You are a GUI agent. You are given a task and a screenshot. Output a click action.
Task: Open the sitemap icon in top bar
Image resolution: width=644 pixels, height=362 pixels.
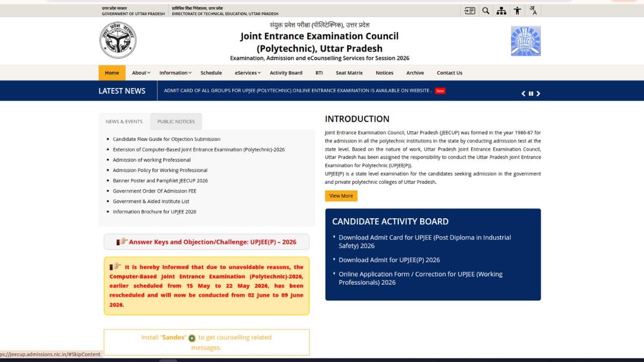(501, 10)
